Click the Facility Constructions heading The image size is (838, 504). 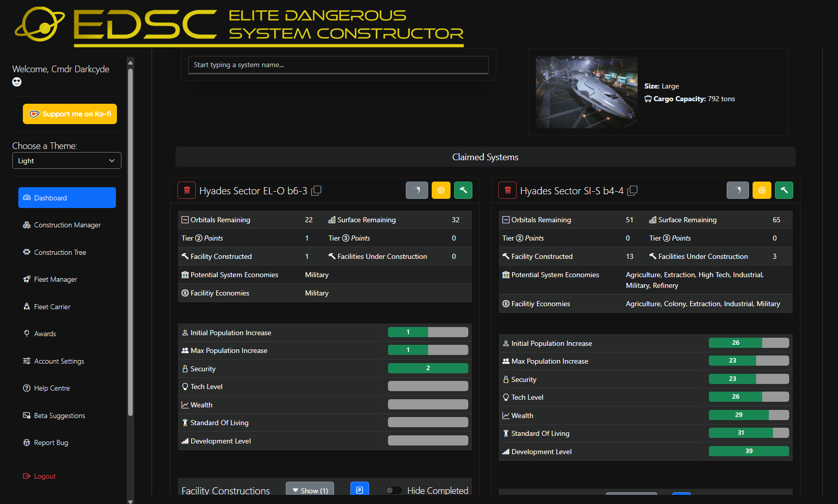tap(226, 490)
